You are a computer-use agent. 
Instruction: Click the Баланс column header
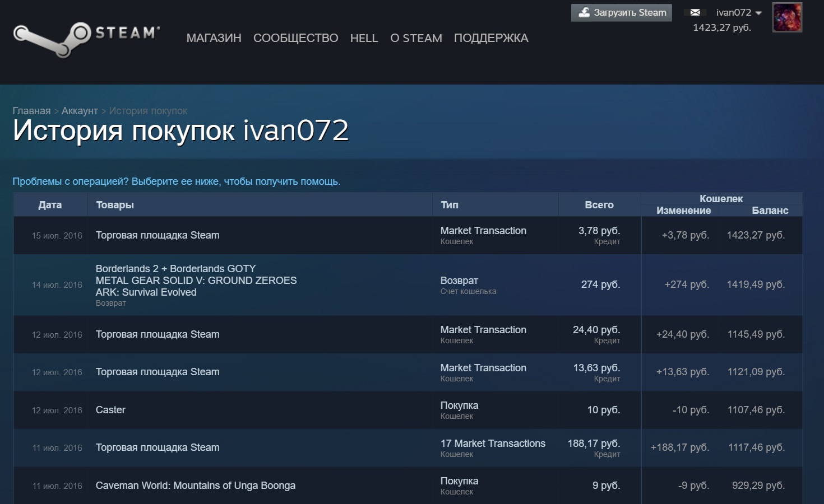pos(770,211)
